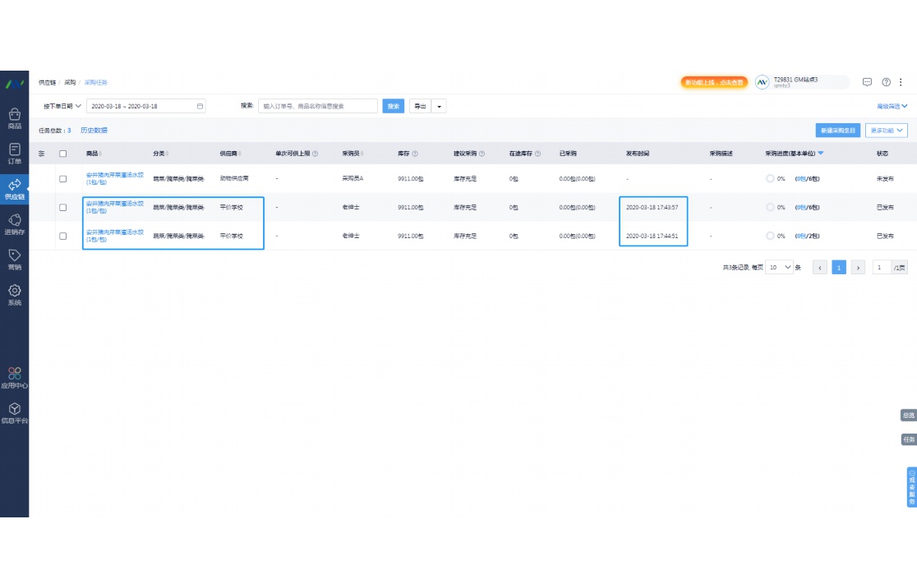
Task: Open 应用中心 app center icon
Action: point(14,377)
